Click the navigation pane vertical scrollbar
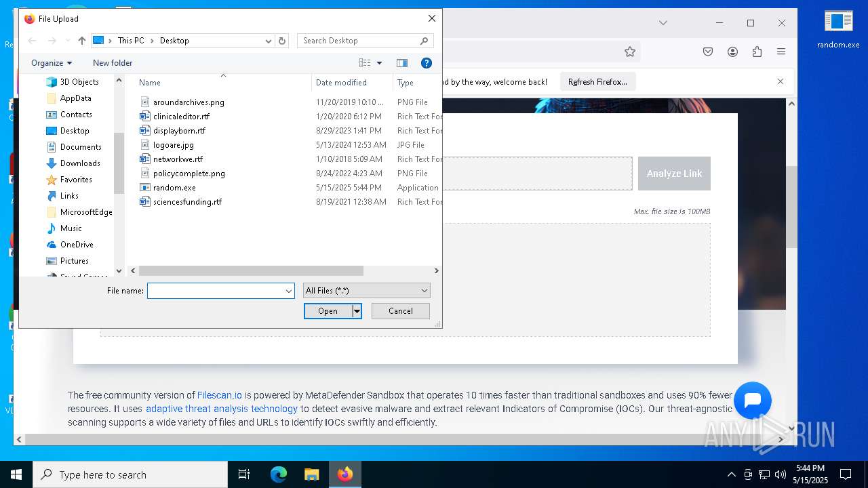Screen dimensions: 868x488 point(119,163)
